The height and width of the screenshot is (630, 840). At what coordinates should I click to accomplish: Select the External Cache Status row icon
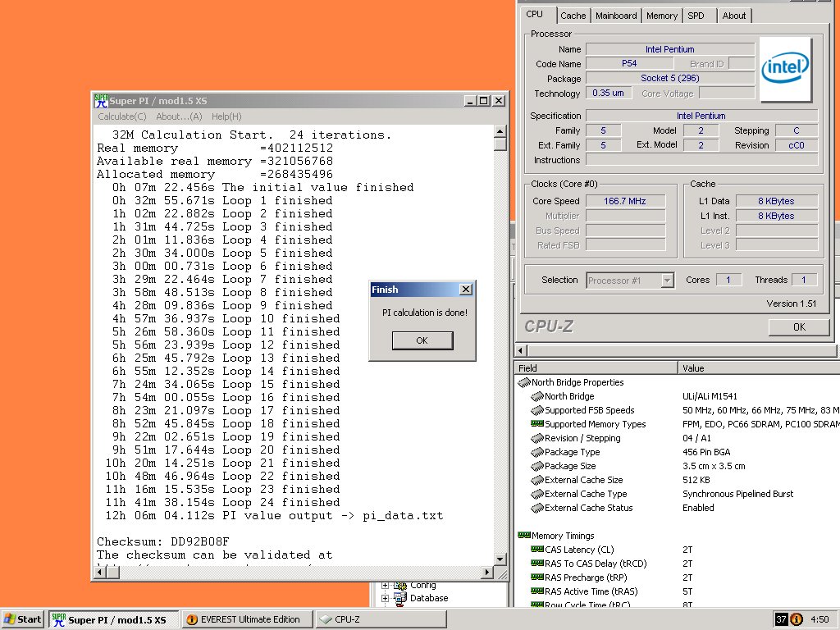[536, 508]
